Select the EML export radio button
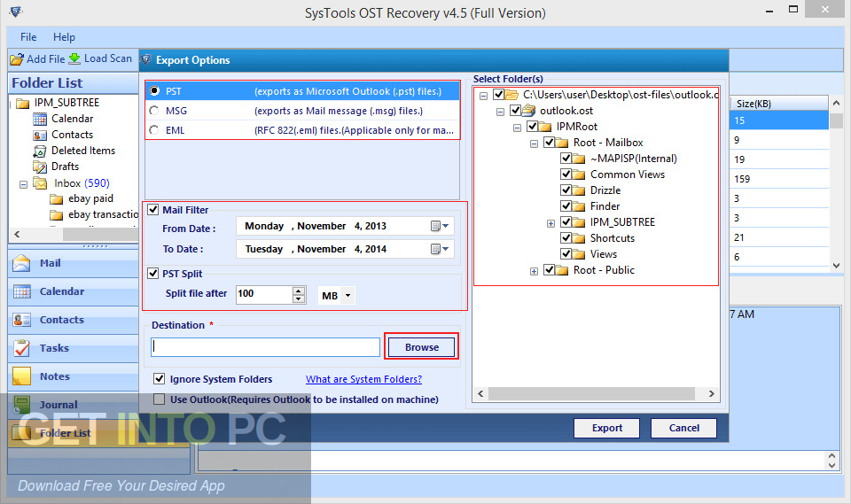This screenshot has width=851, height=504. point(154,130)
